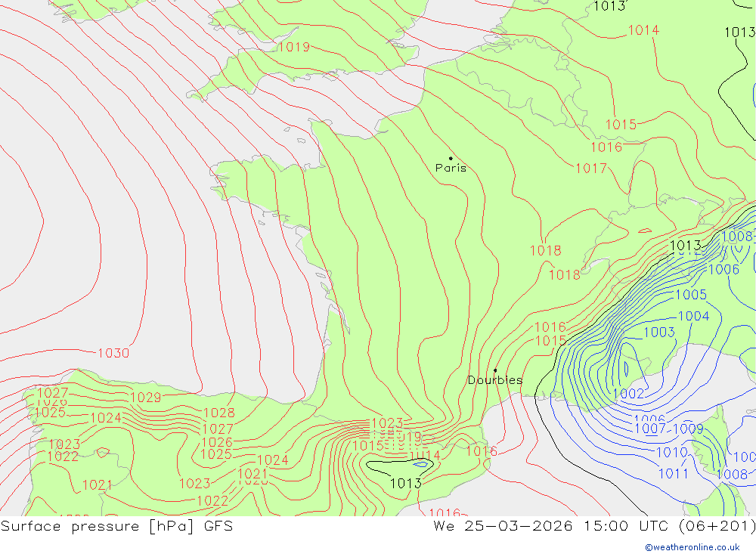This screenshot has width=756, height=554.
Task: Click the 1030 isobar label
Action: pos(113,353)
